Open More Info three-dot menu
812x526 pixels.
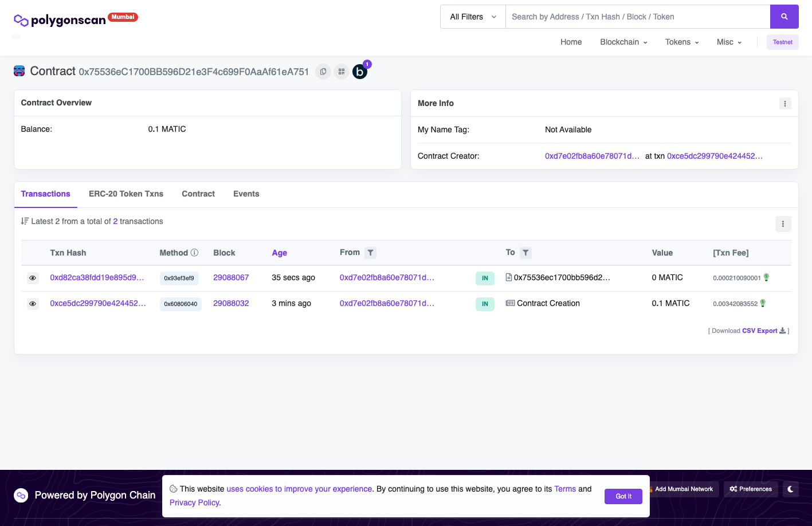[x=785, y=104]
